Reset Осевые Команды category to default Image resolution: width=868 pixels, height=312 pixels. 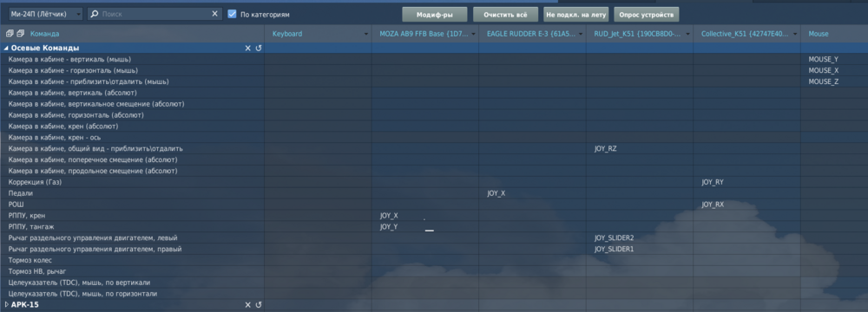tap(259, 49)
